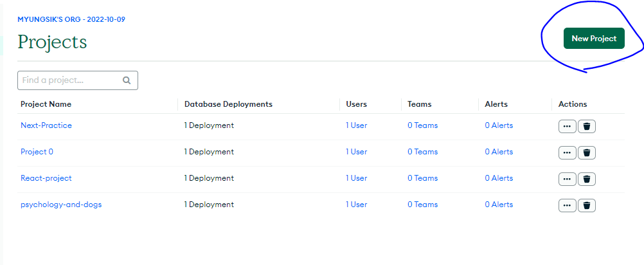644x265 pixels.
Task: Open 0 Teams for Project 0
Action: pyautogui.click(x=423, y=152)
